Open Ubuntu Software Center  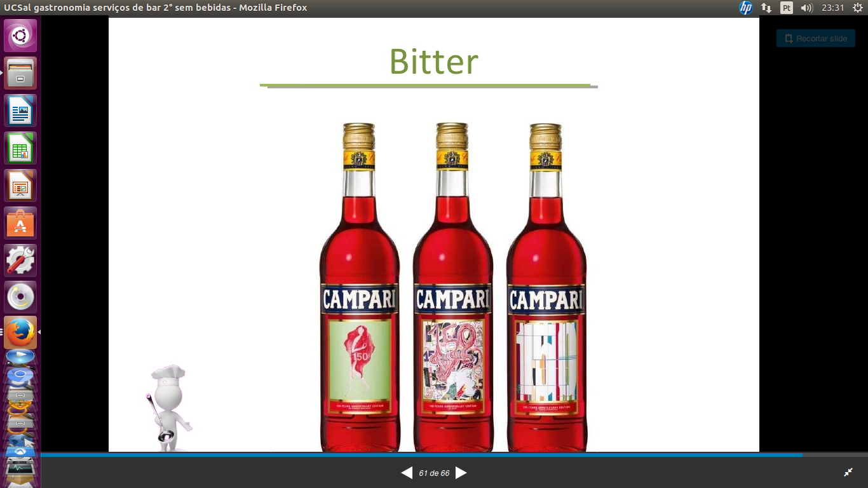coord(20,223)
